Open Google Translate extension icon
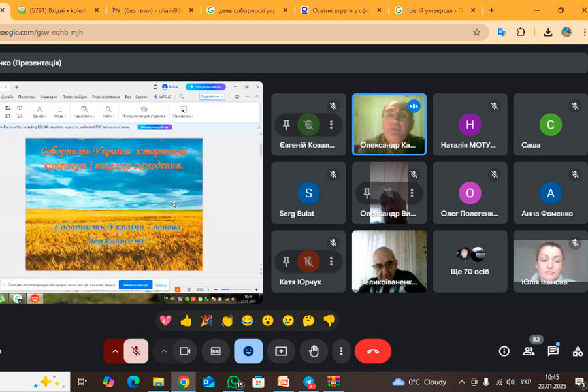The height and width of the screenshot is (392, 588). (501, 32)
